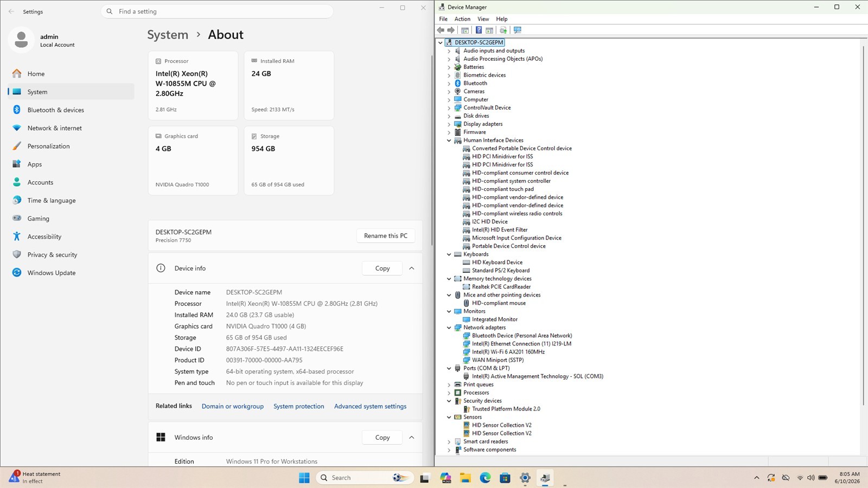Image resolution: width=868 pixels, height=488 pixels.
Task: Expand the Display adapters node
Action: 449,124
